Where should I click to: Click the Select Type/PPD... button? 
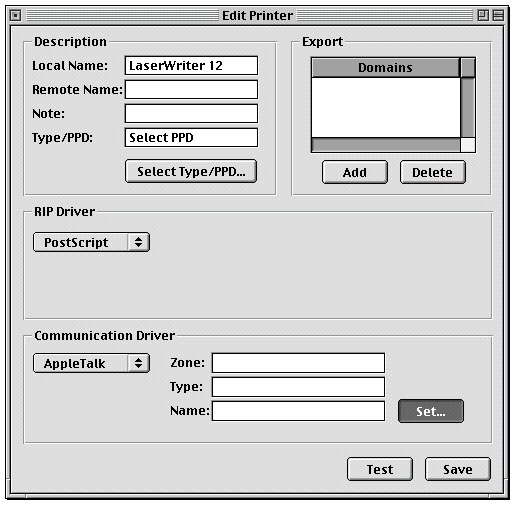click(x=191, y=171)
